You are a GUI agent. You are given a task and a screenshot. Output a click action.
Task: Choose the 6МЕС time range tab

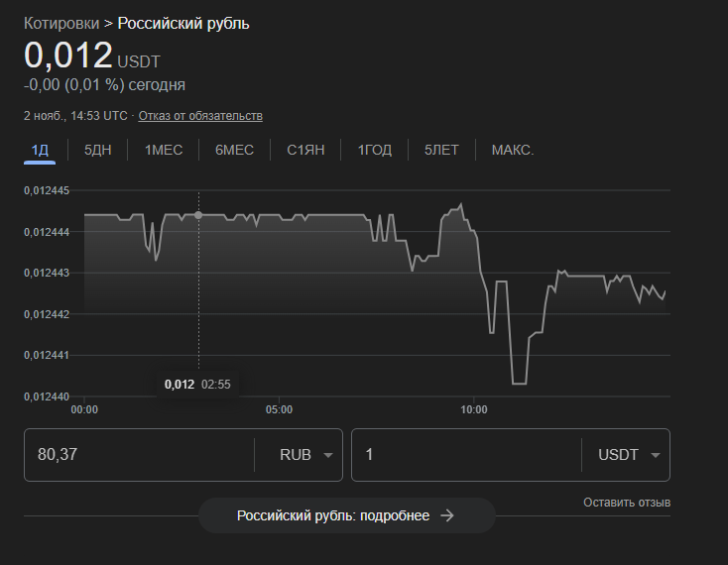click(x=234, y=151)
